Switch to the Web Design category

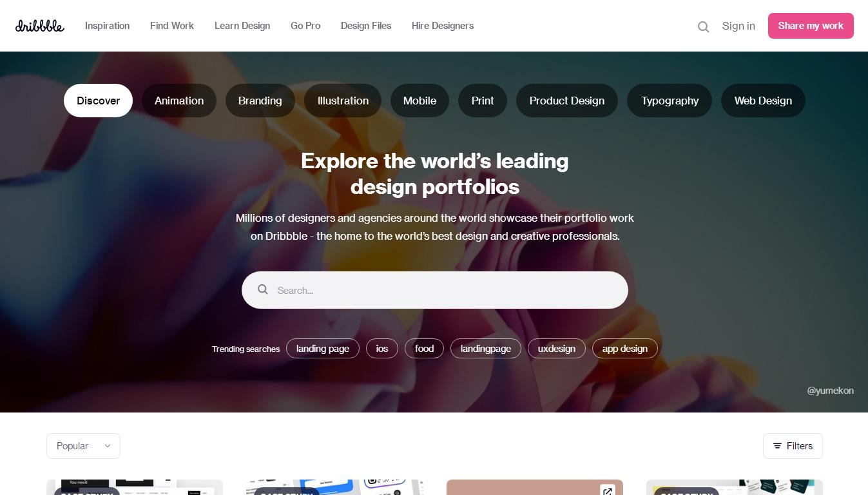point(763,101)
